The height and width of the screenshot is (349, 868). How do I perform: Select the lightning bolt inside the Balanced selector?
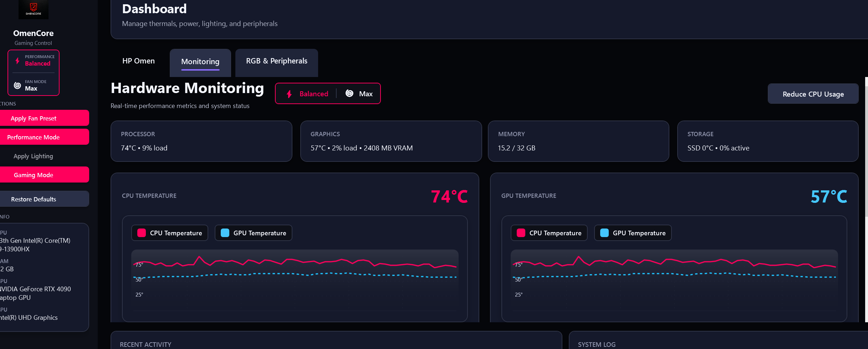tap(289, 93)
